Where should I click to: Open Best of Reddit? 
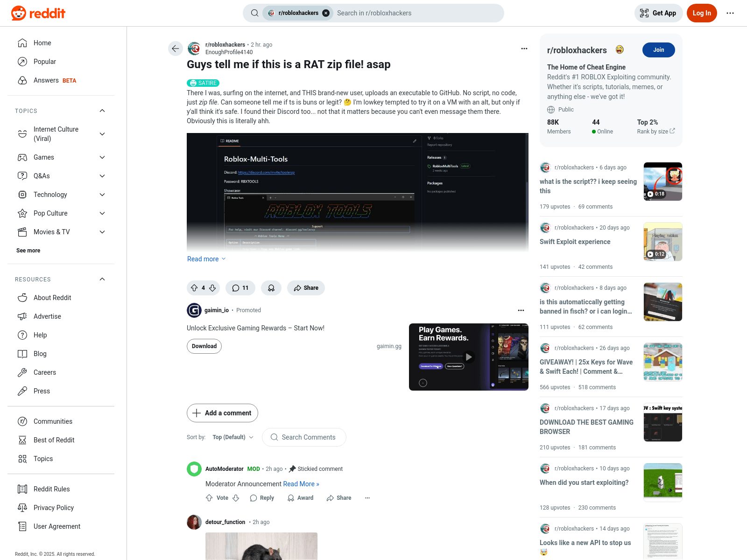pos(61,440)
